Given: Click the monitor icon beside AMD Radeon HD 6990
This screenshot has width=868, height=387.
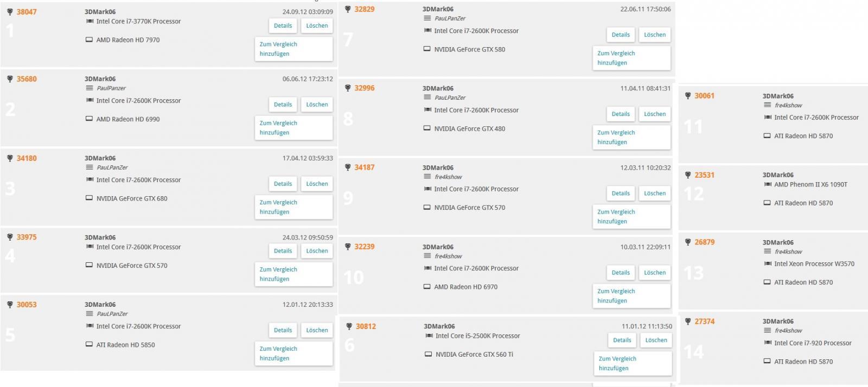Looking at the screenshot, I should click(89, 119).
